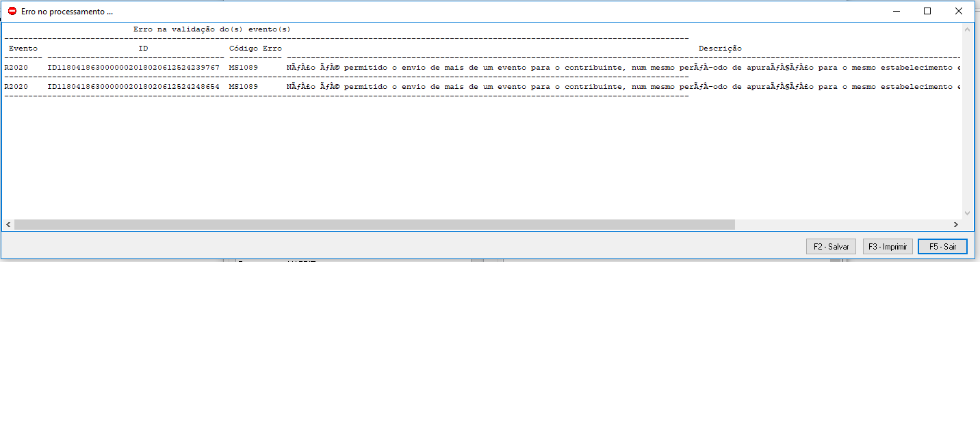Click the vertical scrollbar up arrow
980x443 pixels.
967,29
